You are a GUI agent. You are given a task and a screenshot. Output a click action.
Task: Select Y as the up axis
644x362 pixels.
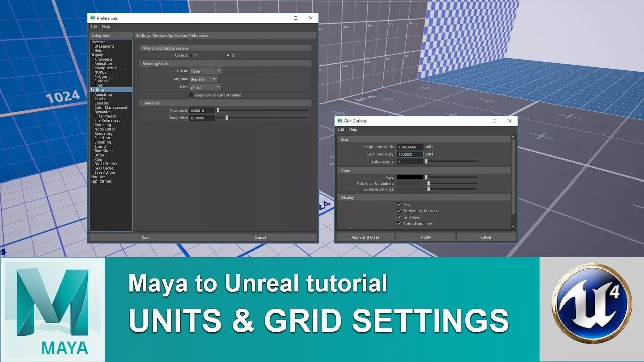[x=191, y=55]
